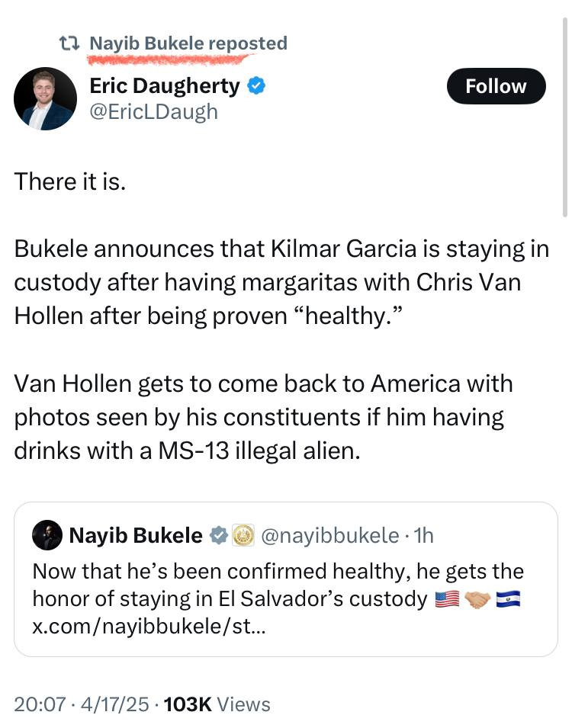Viewport: 572px width, 728px height.
Task: Click the gray verified badge beside Nayib Bukele
Action: 218,536
